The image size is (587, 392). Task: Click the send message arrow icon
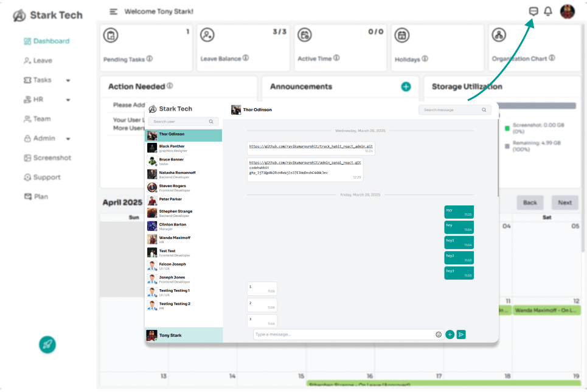(461, 334)
